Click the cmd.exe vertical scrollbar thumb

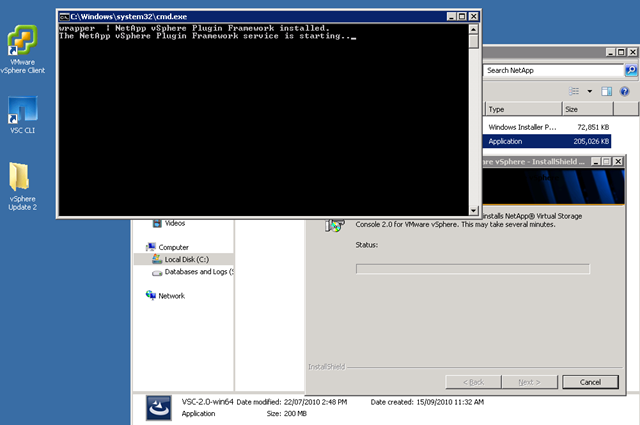tap(473, 42)
